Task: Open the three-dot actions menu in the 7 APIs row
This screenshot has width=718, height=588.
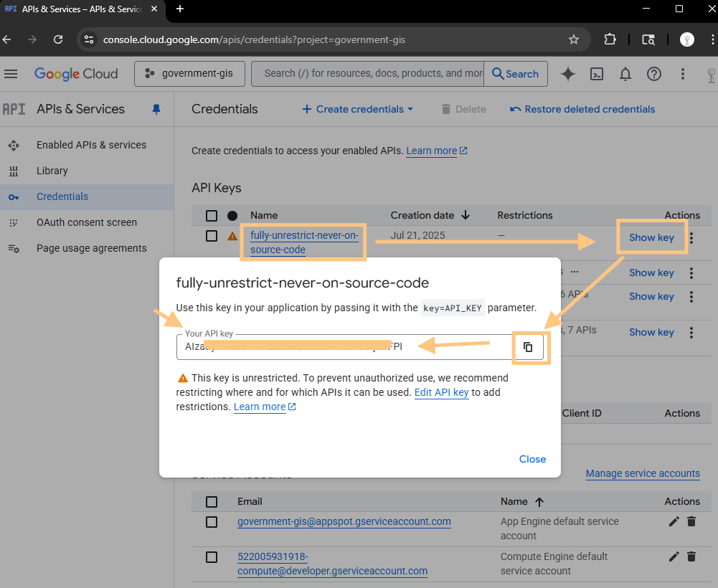Action: tap(691, 333)
